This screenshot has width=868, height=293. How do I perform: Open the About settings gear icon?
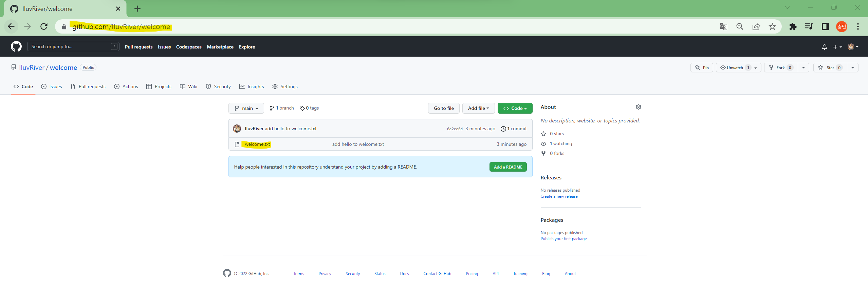[x=638, y=107]
